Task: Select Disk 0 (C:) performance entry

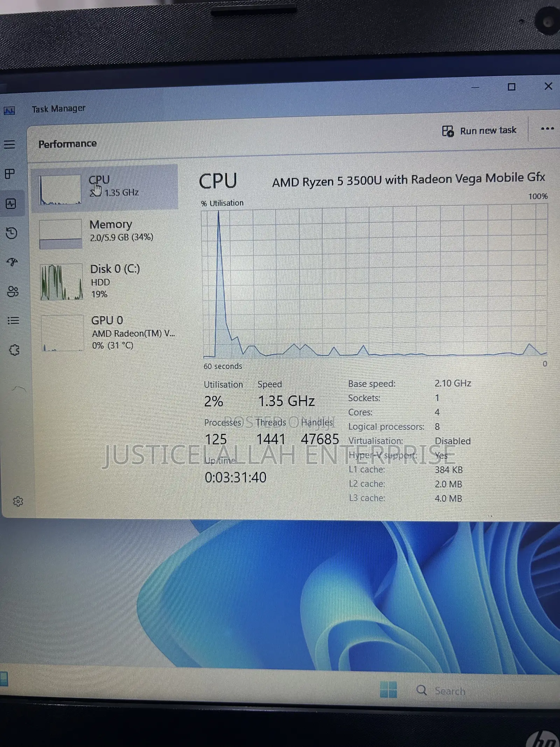Action: pyautogui.click(x=106, y=281)
